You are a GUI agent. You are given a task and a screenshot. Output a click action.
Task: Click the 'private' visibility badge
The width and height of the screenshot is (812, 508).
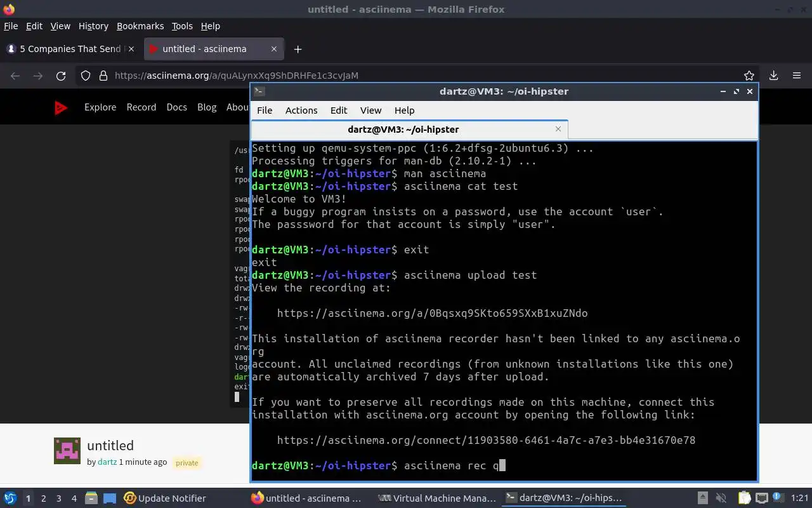(x=187, y=463)
